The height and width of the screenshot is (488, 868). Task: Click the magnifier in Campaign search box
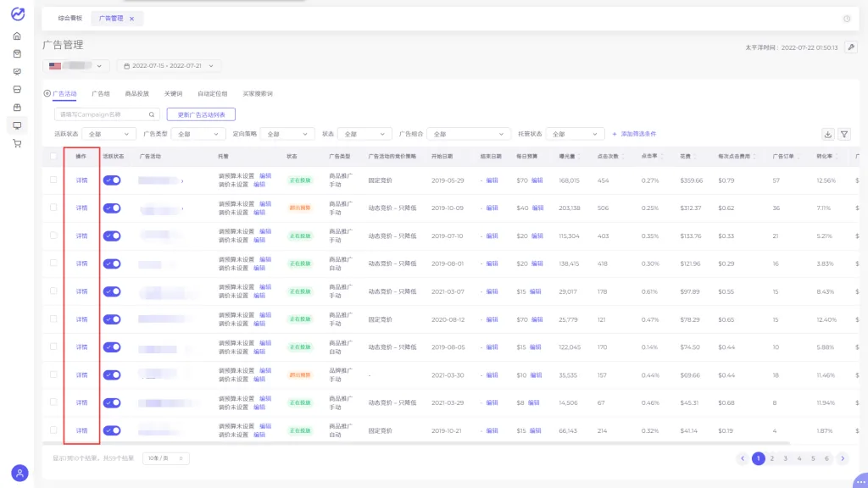tap(152, 114)
